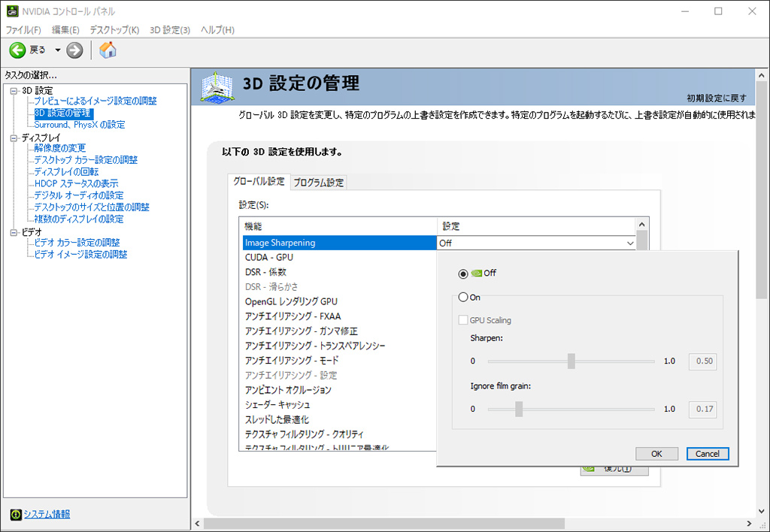Click the Sharpen slider thumb
The image size is (770, 532).
pyautogui.click(x=571, y=361)
